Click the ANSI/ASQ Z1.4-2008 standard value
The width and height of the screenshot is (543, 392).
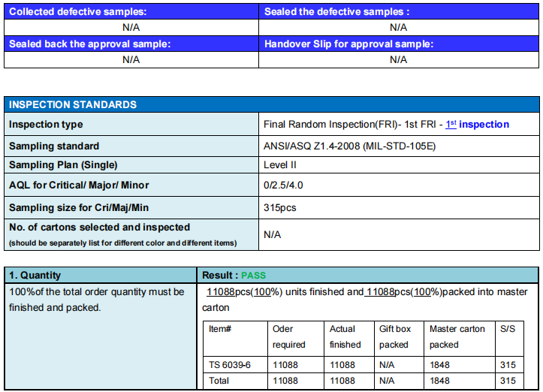coord(349,146)
